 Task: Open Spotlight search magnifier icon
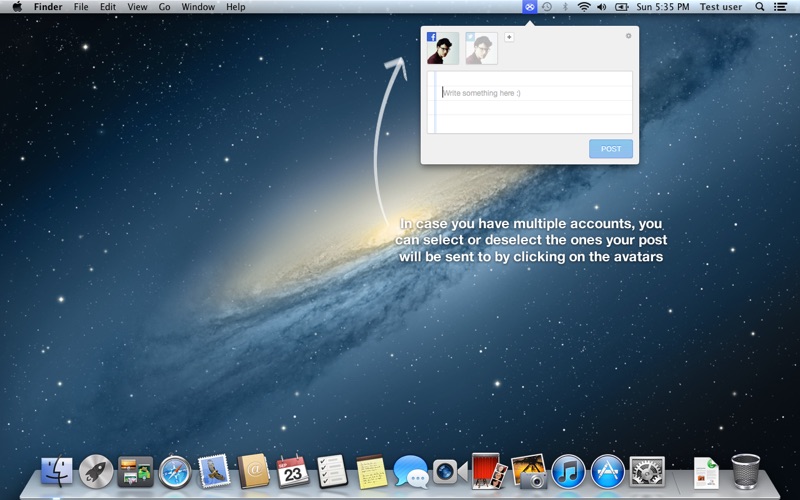pos(759,7)
